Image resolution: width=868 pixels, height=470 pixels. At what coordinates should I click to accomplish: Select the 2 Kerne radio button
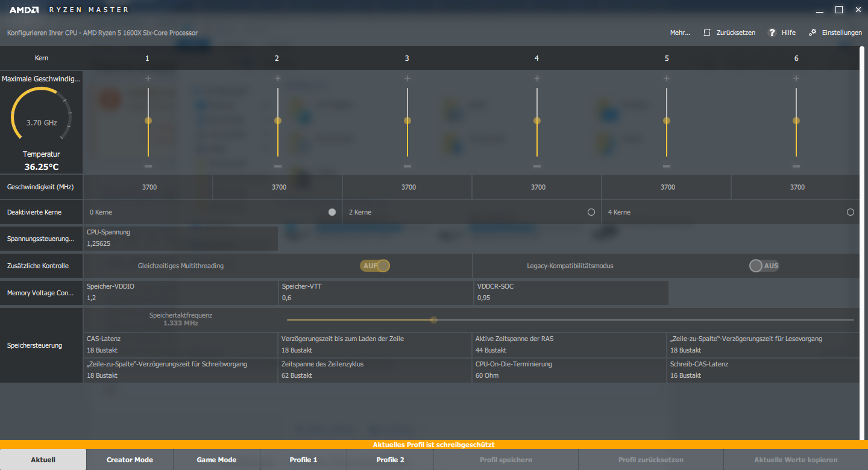click(591, 212)
